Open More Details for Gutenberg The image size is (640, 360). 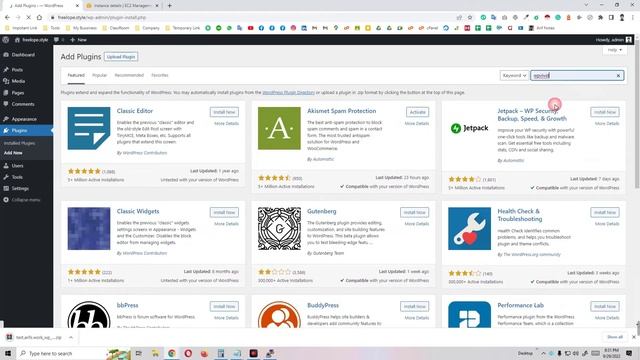[416, 224]
